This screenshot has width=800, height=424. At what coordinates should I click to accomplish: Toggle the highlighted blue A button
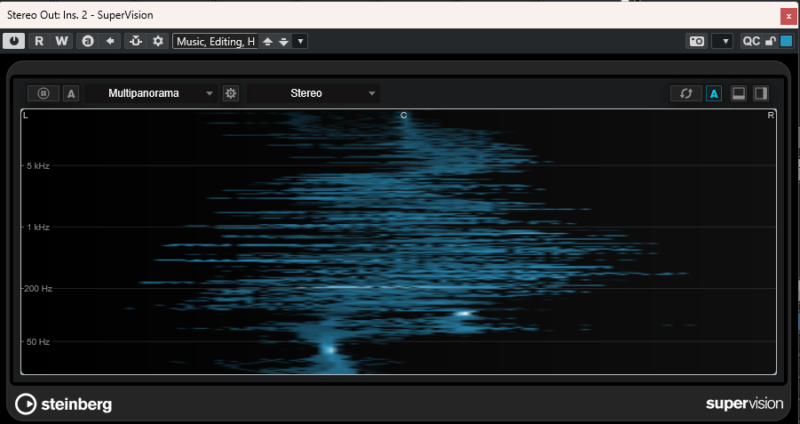coord(714,93)
